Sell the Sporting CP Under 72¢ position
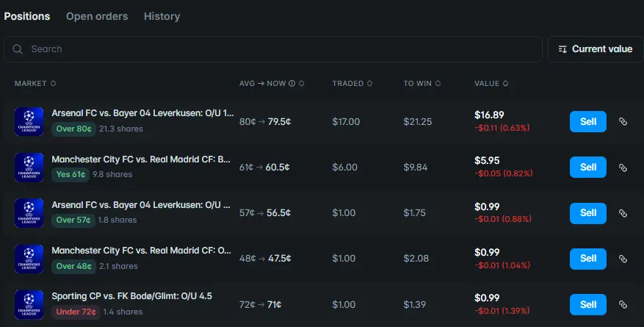This screenshot has height=327, width=644. click(x=587, y=304)
